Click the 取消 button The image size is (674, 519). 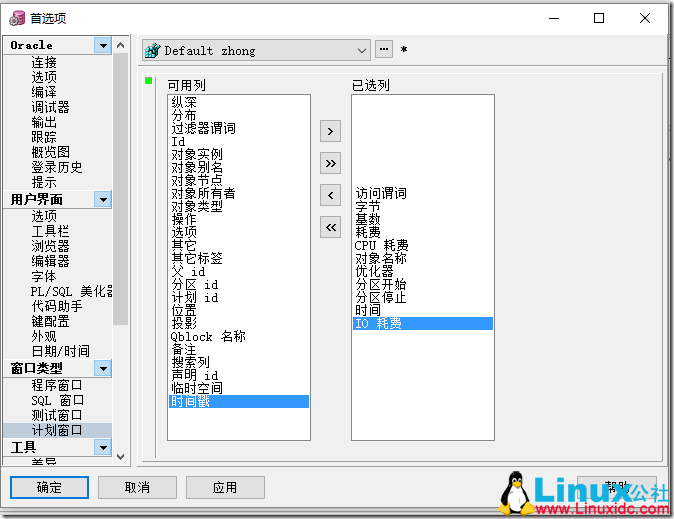[x=137, y=487]
